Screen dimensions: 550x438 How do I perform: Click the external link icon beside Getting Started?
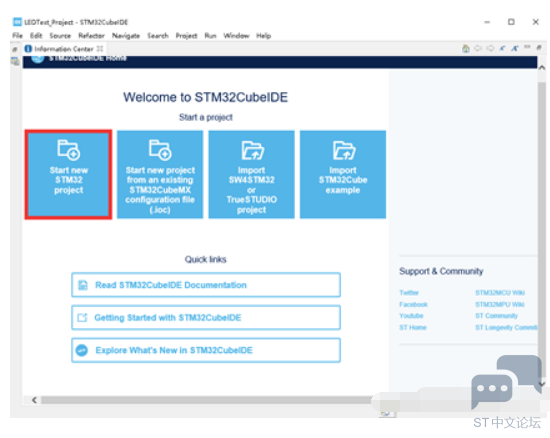click(82, 318)
